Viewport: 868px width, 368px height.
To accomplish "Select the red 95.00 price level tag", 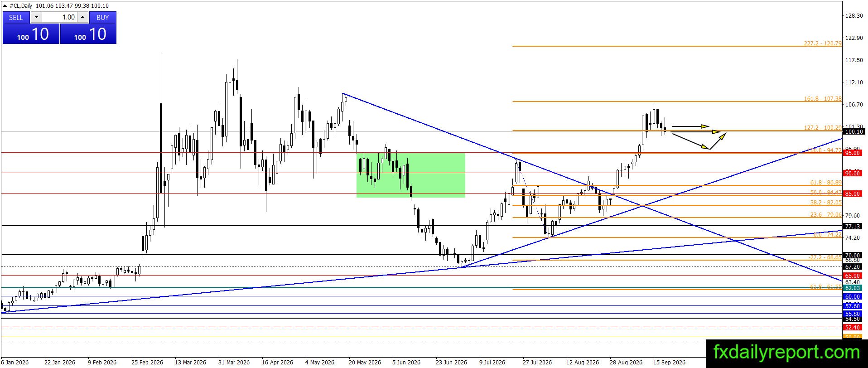I will (852, 153).
